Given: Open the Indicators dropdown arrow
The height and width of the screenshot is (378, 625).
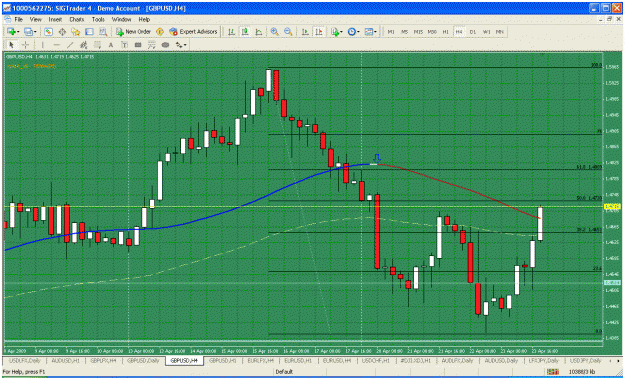Looking at the screenshot, I should tap(342, 32).
